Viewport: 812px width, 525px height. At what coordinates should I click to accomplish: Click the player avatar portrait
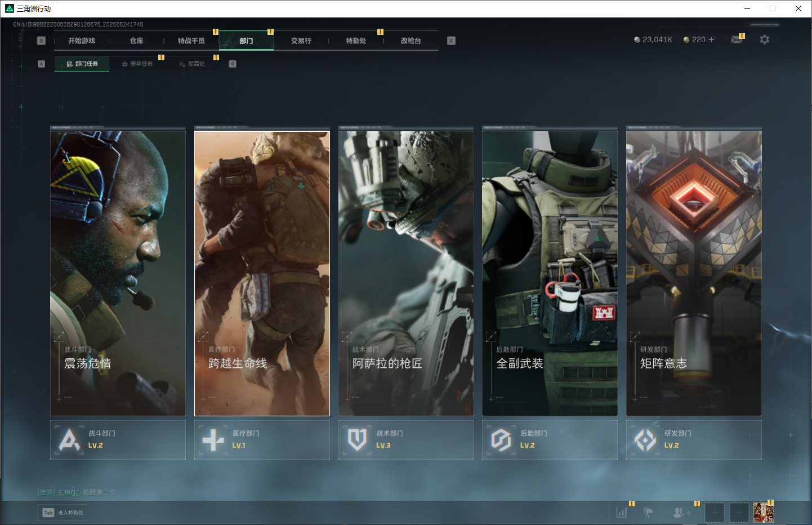(x=764, y=513)
